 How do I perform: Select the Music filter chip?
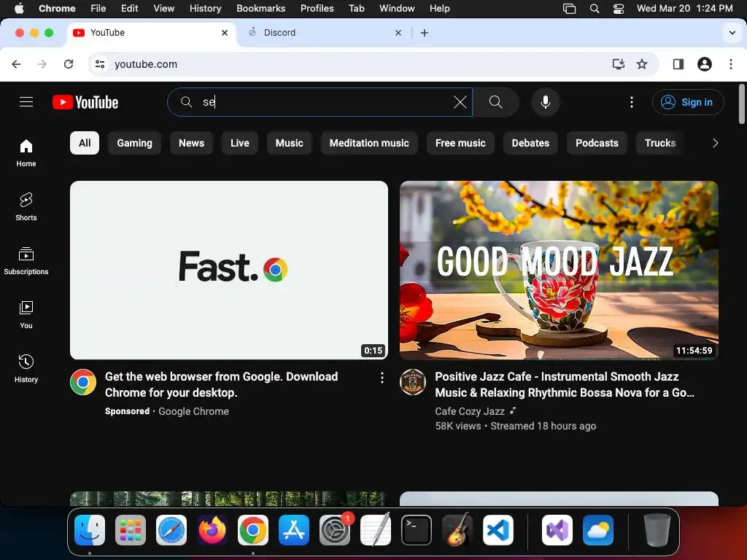pos(289,143)
